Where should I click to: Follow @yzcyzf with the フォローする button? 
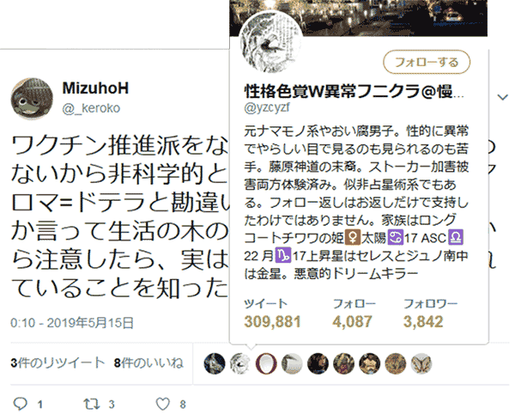pos(427,62)
